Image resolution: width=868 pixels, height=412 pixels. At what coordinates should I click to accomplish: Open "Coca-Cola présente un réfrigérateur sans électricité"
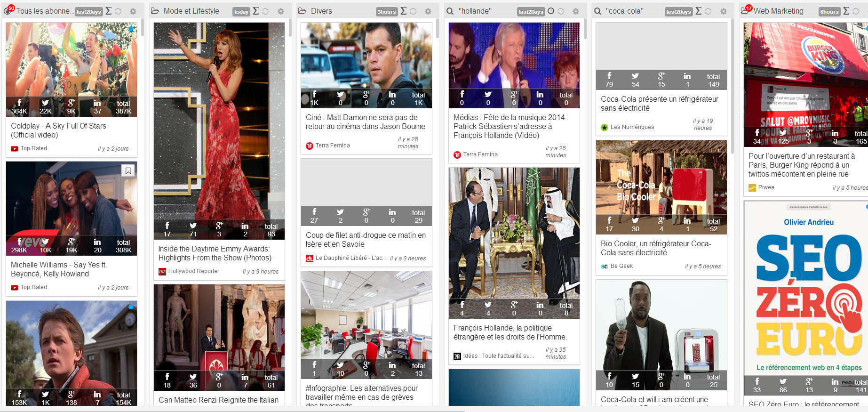[x=660, y=104]
